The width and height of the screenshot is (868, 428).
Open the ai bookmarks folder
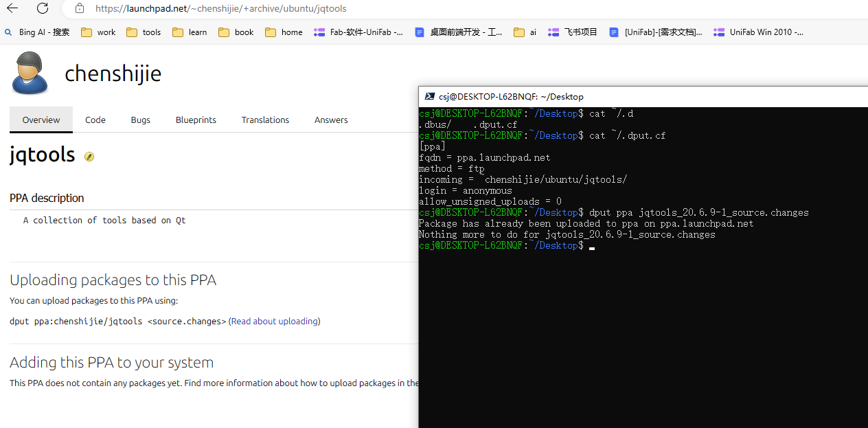tap(525, 32)
